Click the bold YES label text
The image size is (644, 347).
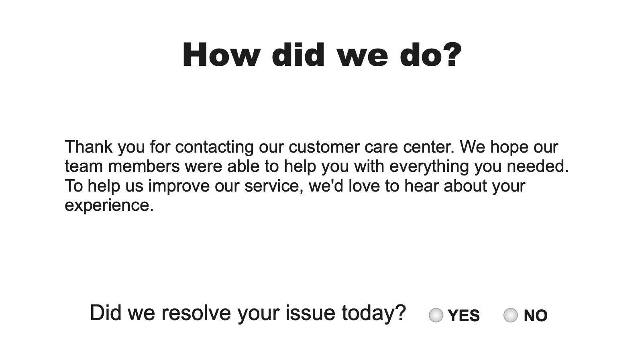coord(464,316)
